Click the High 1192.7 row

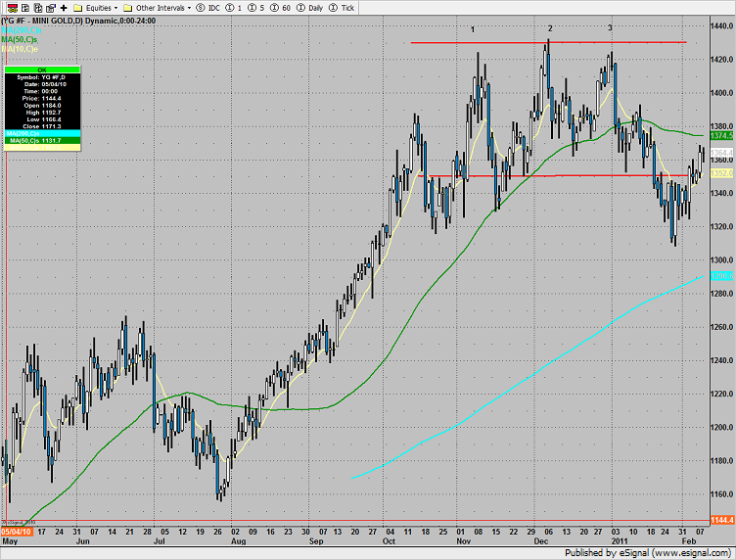pyautogui.click(x=42, y=113)
